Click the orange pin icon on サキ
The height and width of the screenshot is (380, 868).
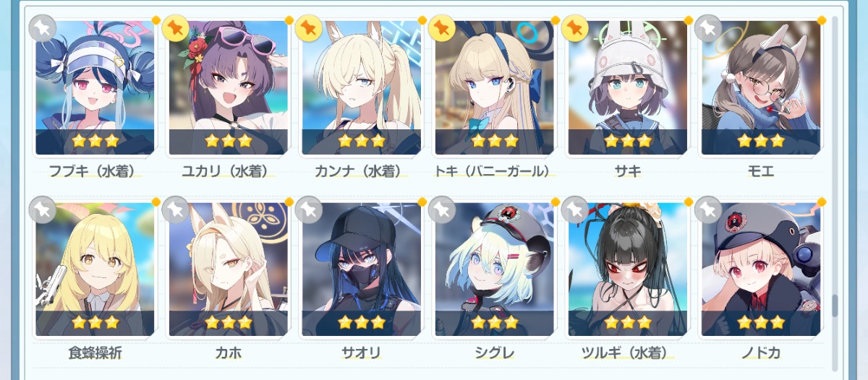click(574, 28)
